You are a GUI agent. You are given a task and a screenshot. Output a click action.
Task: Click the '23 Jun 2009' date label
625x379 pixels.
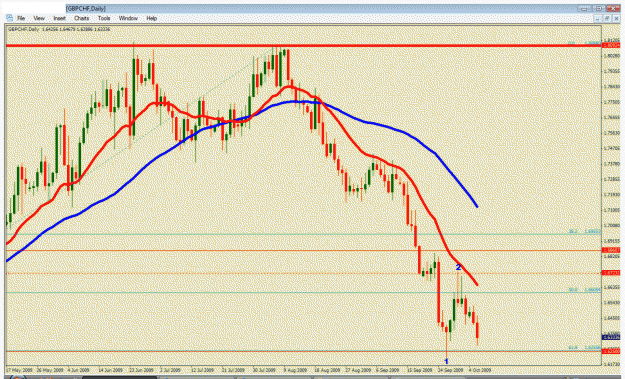pyautogui.click(x=142, y=370)
